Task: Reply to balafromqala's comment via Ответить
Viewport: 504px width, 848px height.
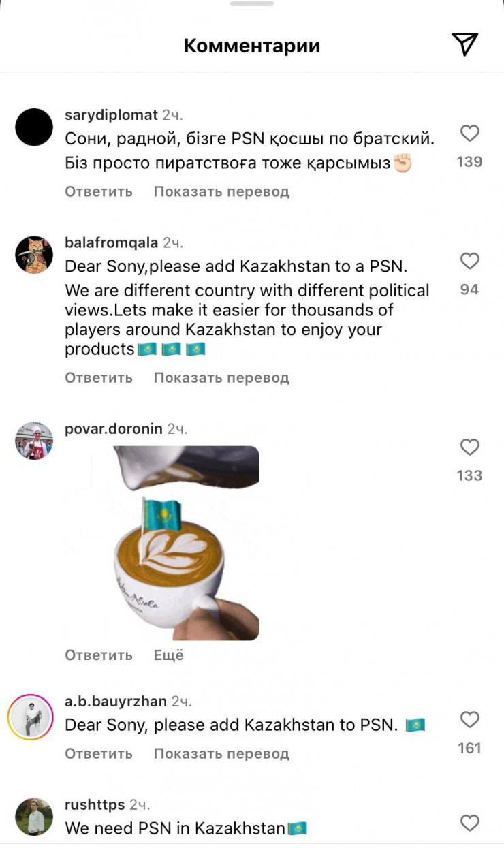Action: coord(99,377)
